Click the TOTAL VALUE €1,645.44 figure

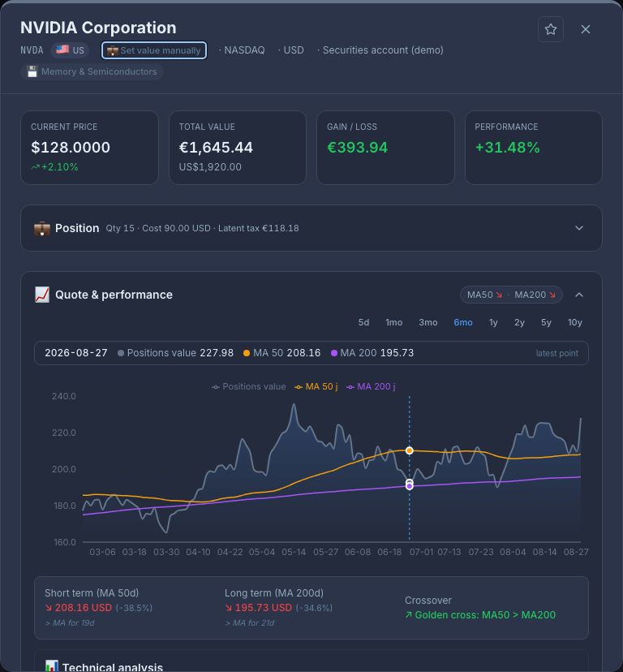pyautogui.click(x=216, y=148)
